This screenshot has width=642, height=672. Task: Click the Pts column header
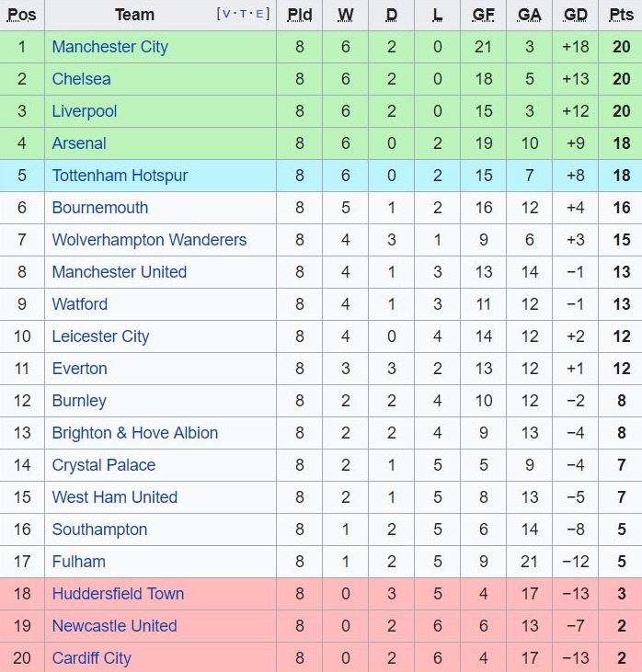[x=621, y=15]
